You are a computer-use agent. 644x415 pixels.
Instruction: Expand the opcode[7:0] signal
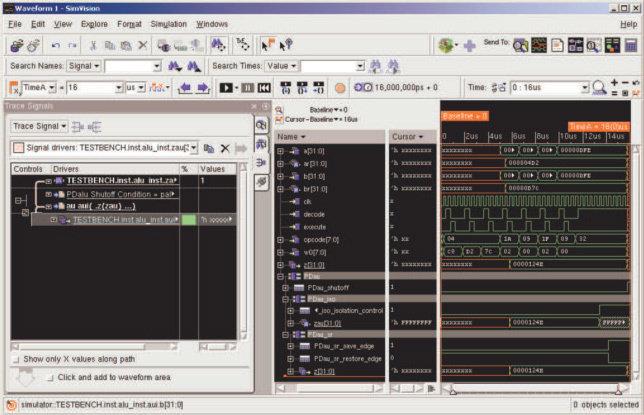pyautogui.click(x=281, y=240)
